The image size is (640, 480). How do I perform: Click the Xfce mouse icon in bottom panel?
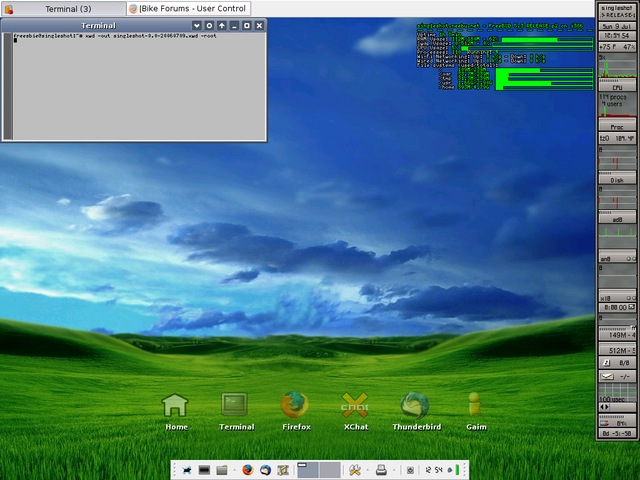[187, 470]
